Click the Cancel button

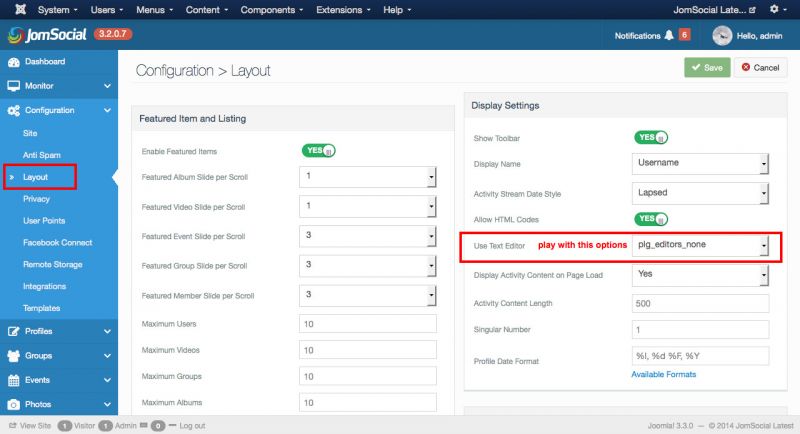tap(760, 67)
